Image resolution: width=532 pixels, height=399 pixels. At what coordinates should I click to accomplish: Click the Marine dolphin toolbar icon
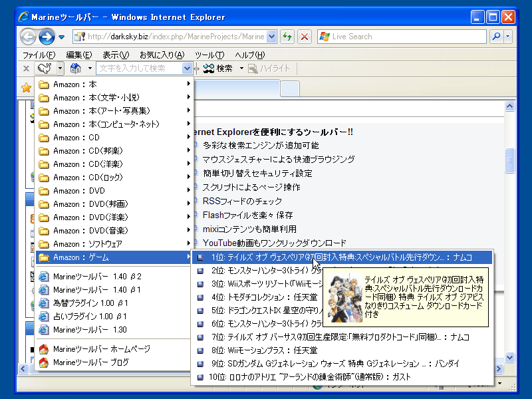(45, 68)
